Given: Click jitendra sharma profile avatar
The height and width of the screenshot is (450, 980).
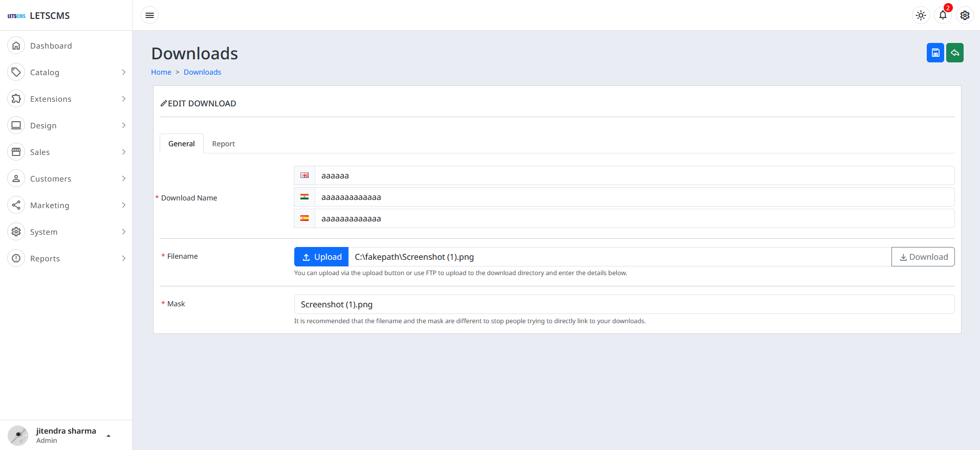Looking at the screenshot, I should 18,435.
